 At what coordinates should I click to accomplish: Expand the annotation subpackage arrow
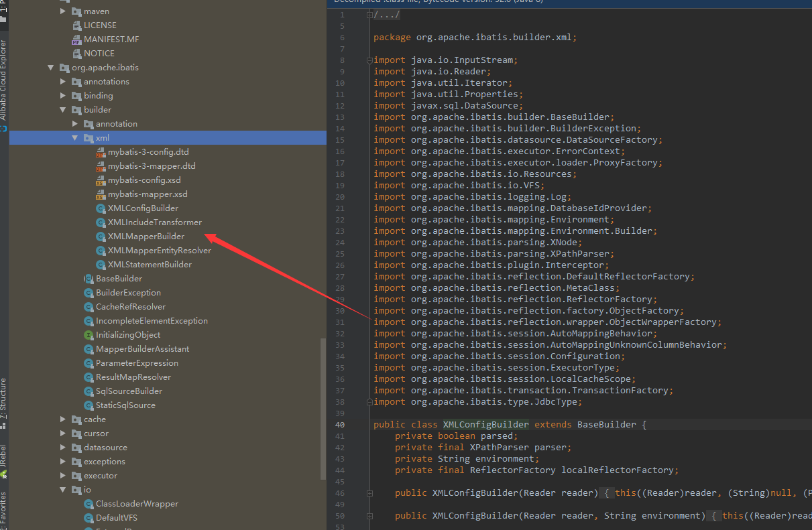point(75,124)
